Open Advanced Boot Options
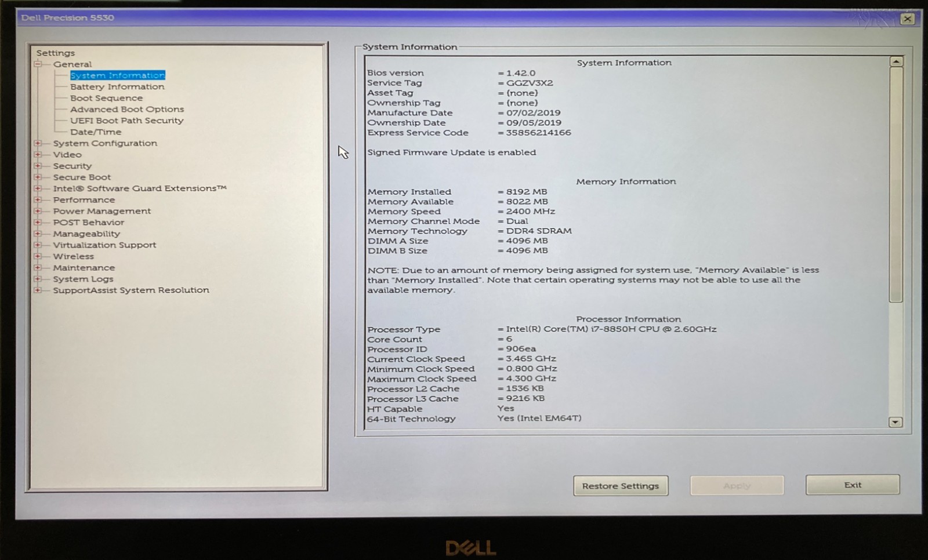Viewport: 928px width, 560px height. 127,110
